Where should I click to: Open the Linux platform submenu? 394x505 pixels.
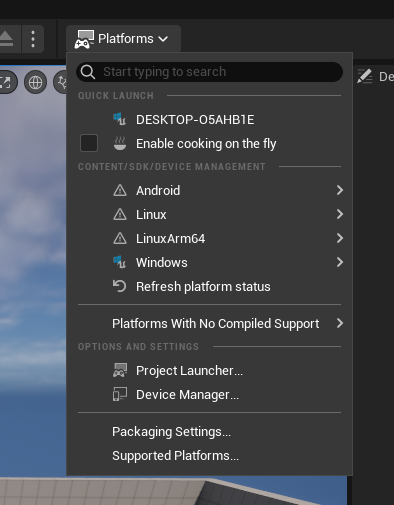pos(209,214)
